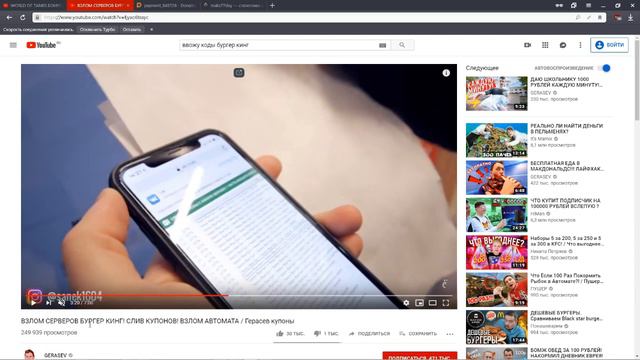Open the on-screen keyboard in search box
The width and height of the screenshot is (640, 360).
point(382,45)
